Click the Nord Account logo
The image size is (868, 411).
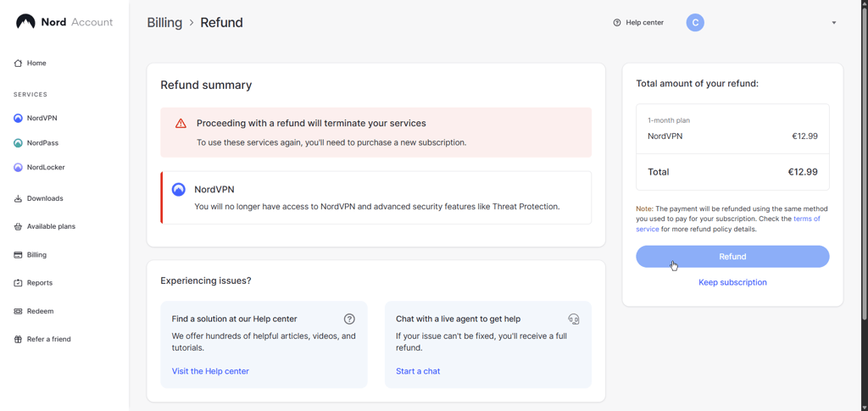[64, 22]
